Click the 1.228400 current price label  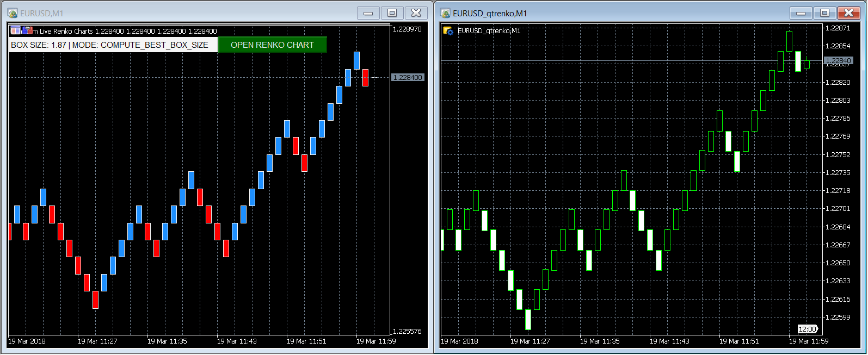pos(408,78)
